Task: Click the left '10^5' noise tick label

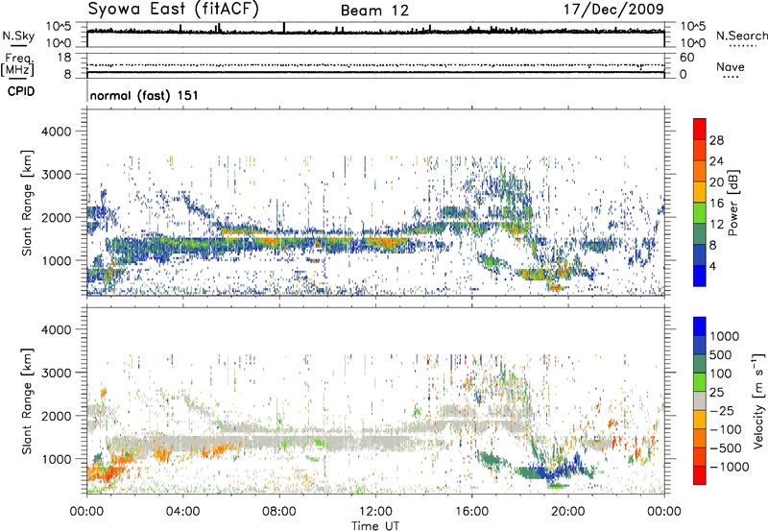Action: pos(59,27)
